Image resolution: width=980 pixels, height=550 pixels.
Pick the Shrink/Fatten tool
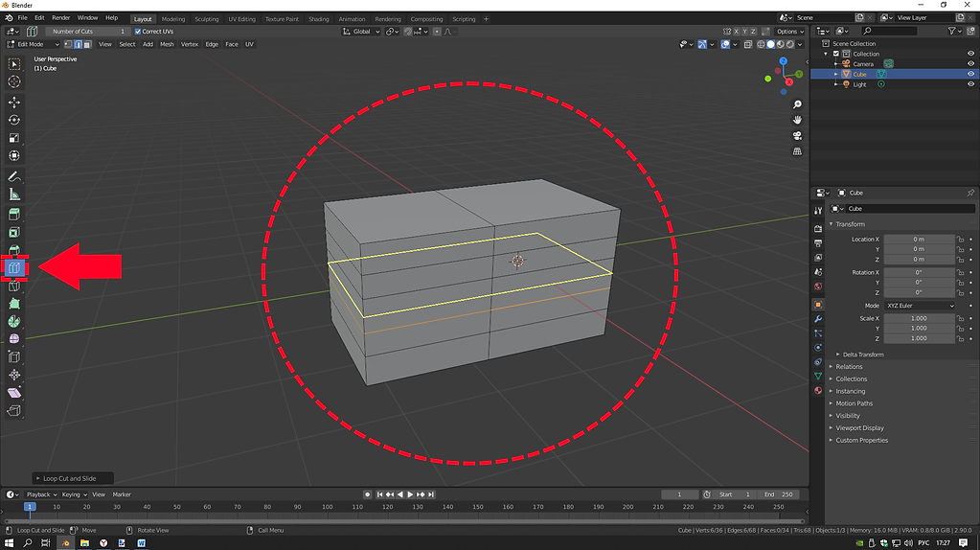13,375
